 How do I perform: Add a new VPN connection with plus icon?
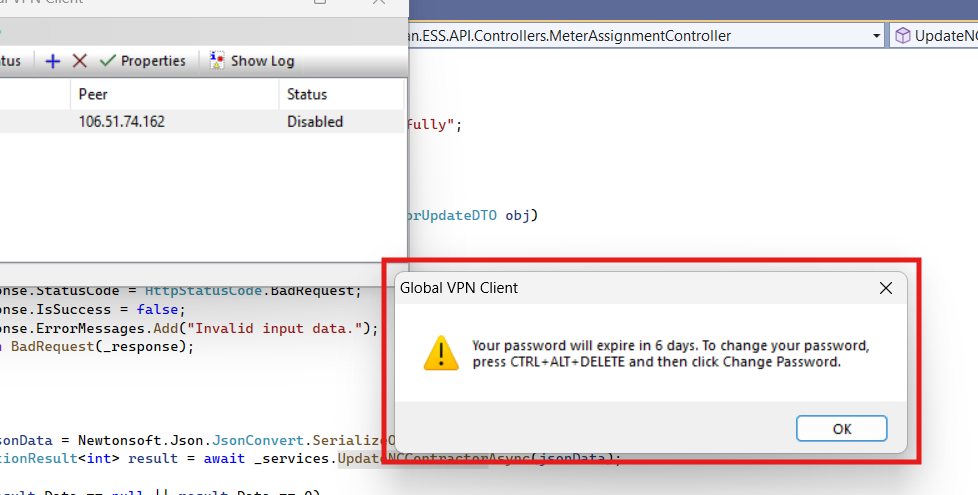pos(53,61)
